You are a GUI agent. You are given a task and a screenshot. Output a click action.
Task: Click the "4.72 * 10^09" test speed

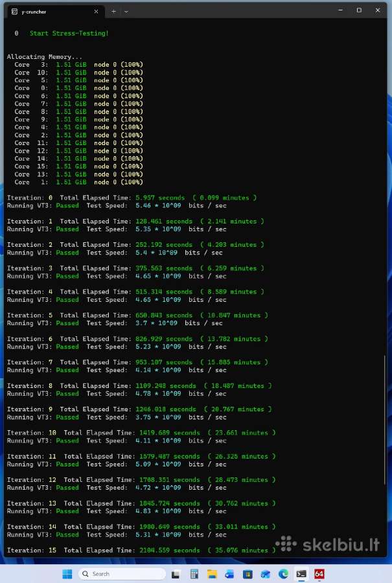pyautogui.click(x=158, y=487)
